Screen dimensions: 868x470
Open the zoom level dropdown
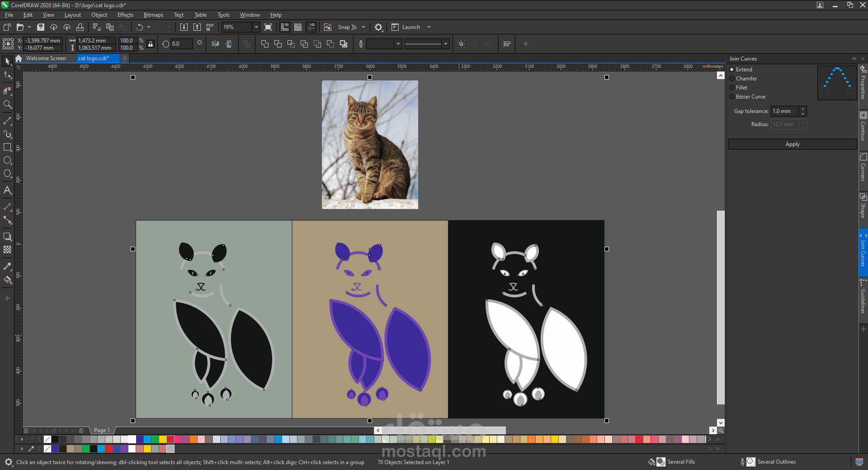tap(256, 27)
